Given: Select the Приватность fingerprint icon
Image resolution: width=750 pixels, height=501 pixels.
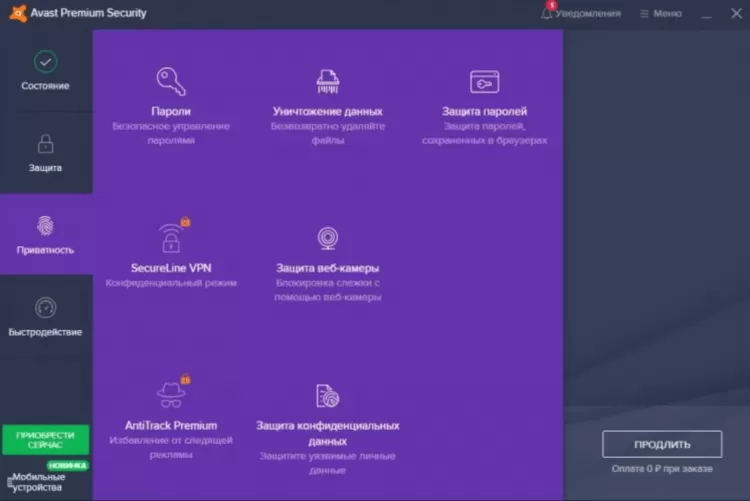Looking at the screenshot, I should (x=45, y=225).
